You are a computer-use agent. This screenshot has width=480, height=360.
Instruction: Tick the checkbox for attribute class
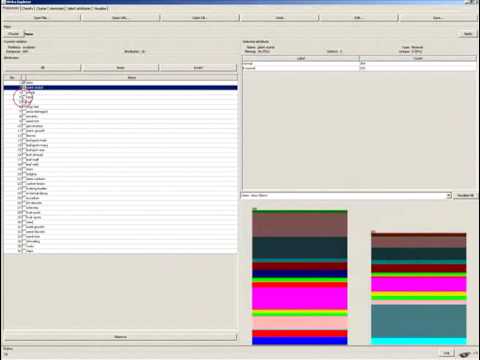tap(23, 251)
